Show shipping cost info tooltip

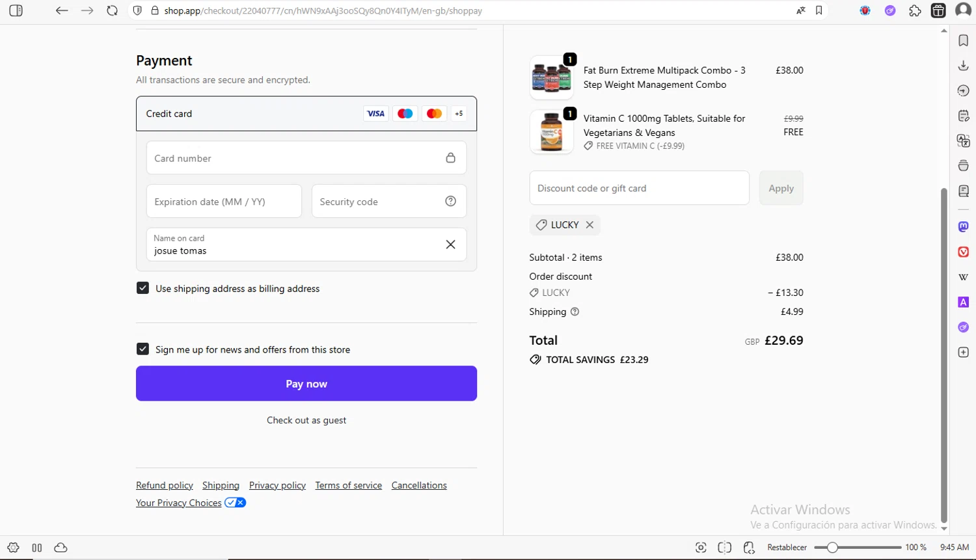[575, 312]
